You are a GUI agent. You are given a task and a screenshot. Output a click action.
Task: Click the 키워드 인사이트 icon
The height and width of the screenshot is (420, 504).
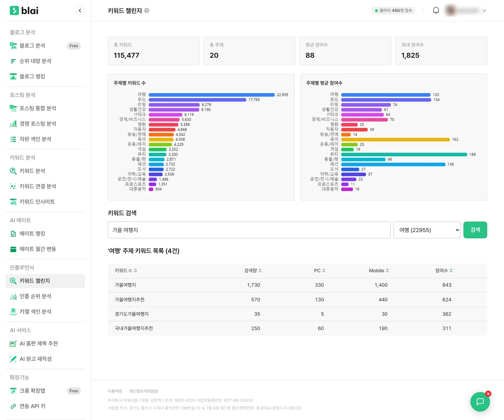[13, 202]
